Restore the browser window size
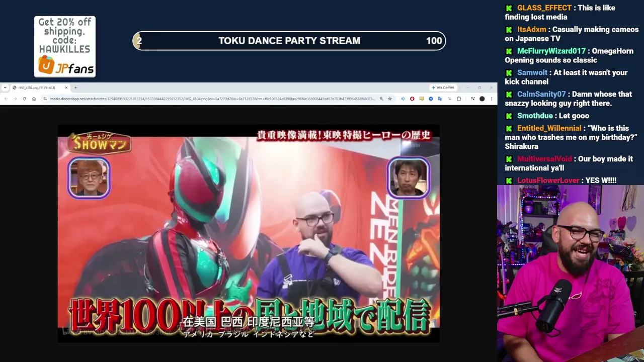644x362 pixels. pos(479,88)
